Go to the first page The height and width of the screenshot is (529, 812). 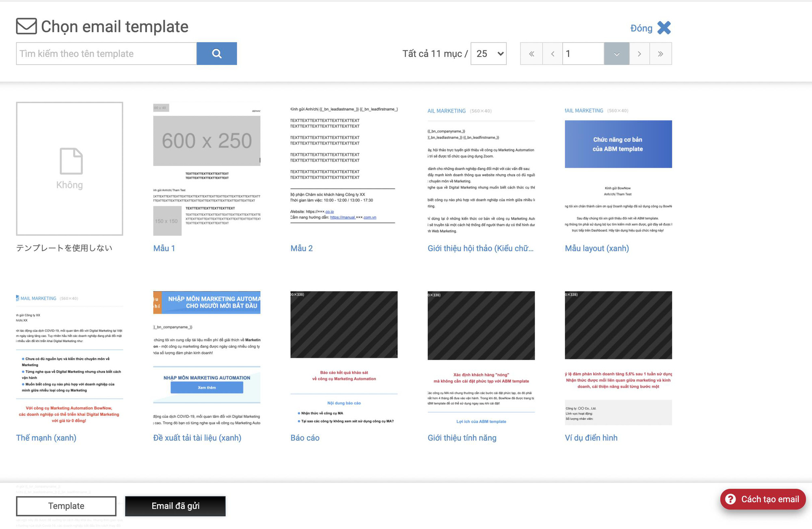click(531, 54)
